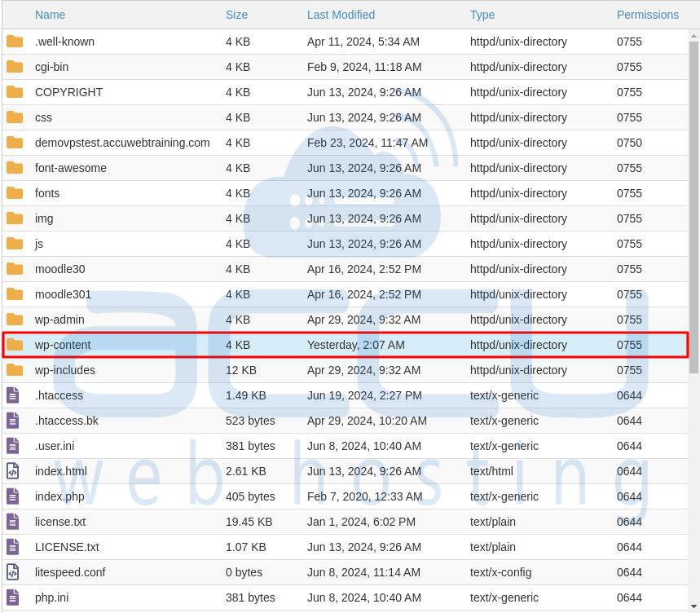Click the font-awesome folder icon
This screenshot has height=613, width=700.
coord(15,168)
